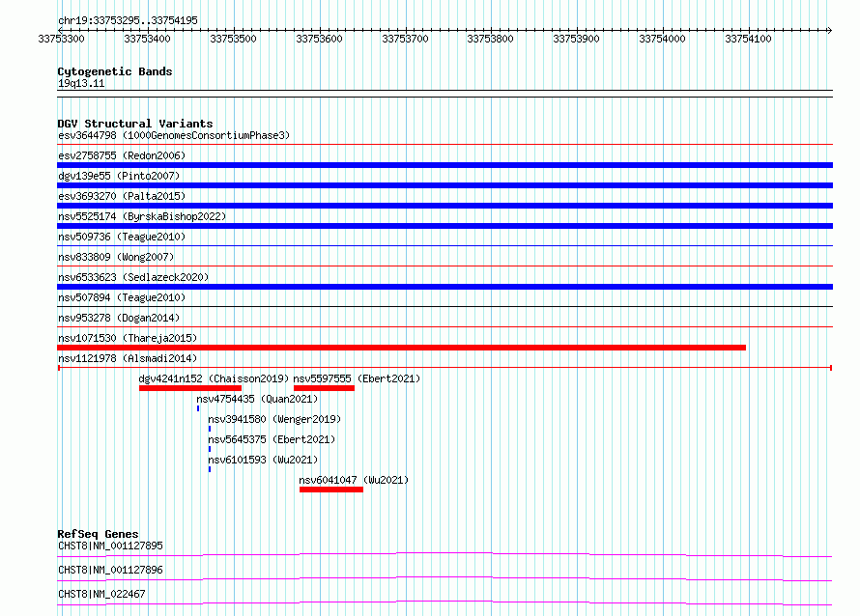Viewport: 860px width, 616px height.
Task: Select the nsv5645375 (Ebert2021) blue marker
Action: 210,449
